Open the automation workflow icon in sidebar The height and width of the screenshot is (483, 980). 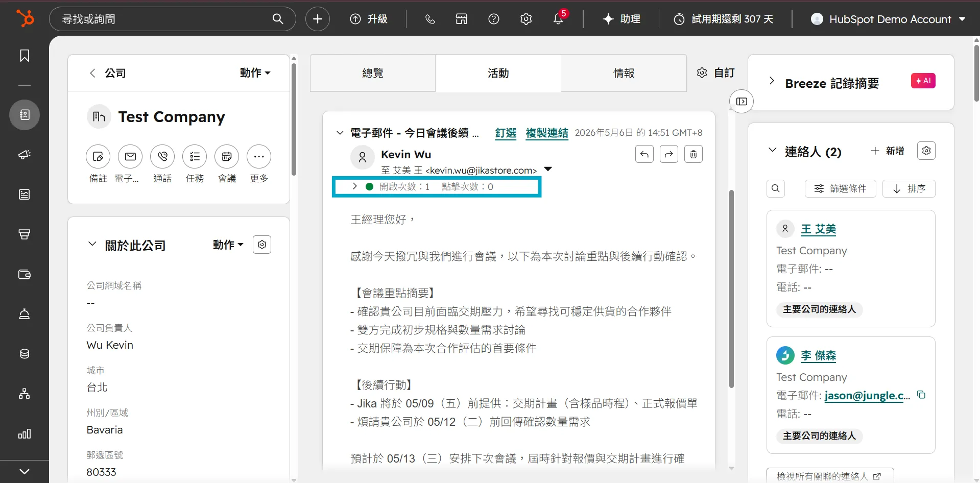(x=25, y=394)
